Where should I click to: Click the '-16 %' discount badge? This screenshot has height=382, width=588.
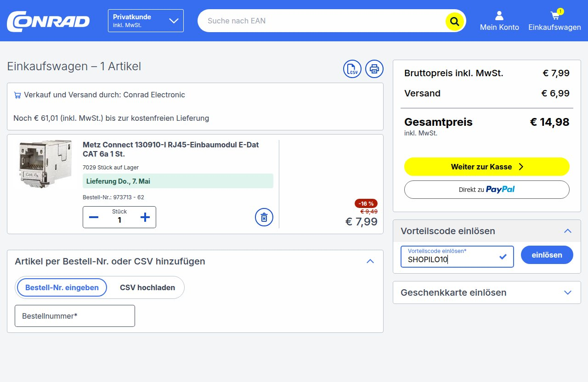pyautogui.click(x=366, y=203)
